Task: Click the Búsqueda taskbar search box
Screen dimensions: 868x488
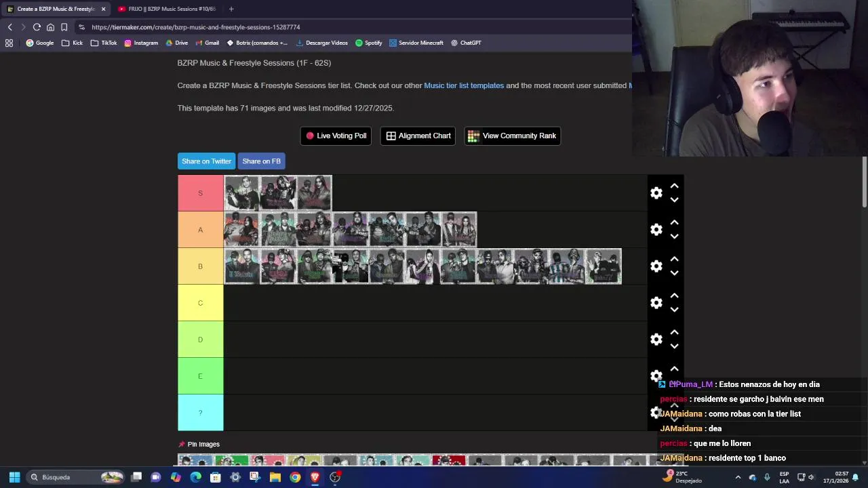Action: 77,477
